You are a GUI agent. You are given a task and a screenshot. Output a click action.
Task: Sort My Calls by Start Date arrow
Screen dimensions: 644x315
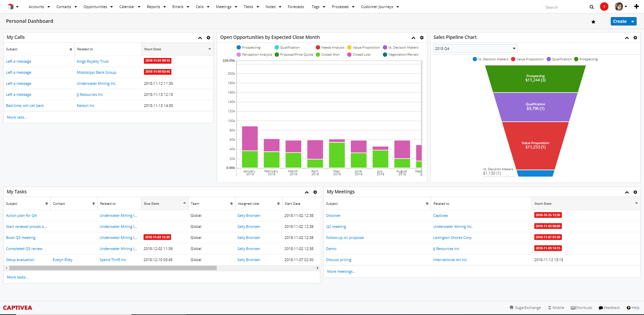210,49
